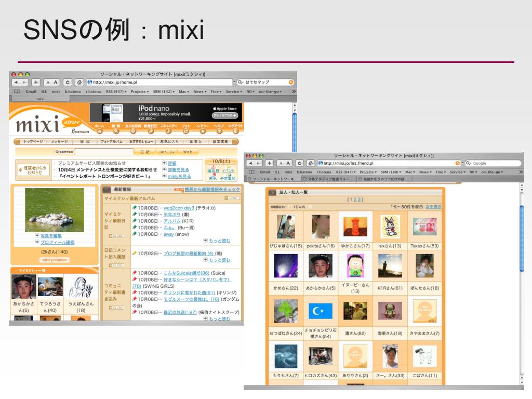Expand OPEN toggle beside マイミクシィ最新アルバム
532x399 pixels.
click(232, 198)
